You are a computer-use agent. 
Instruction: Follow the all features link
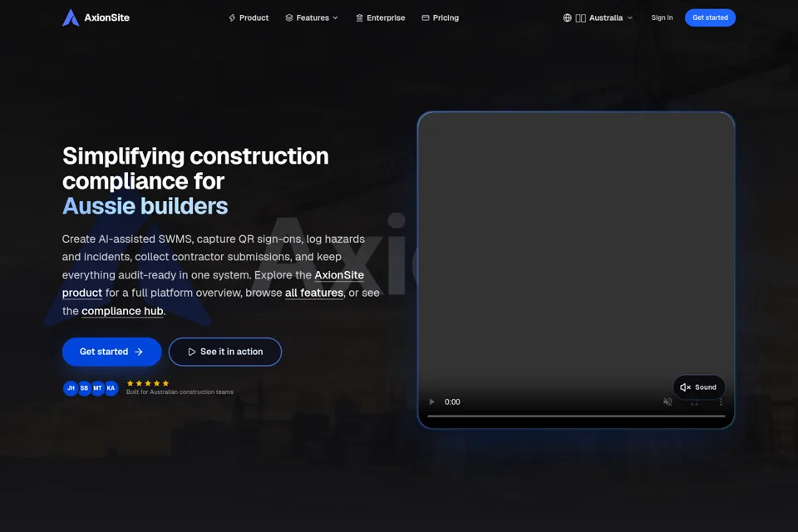click(314, 293)
